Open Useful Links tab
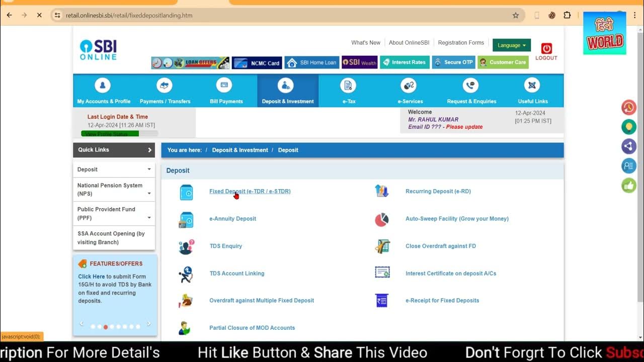This screenshot has height=362, width=644. 533,91
